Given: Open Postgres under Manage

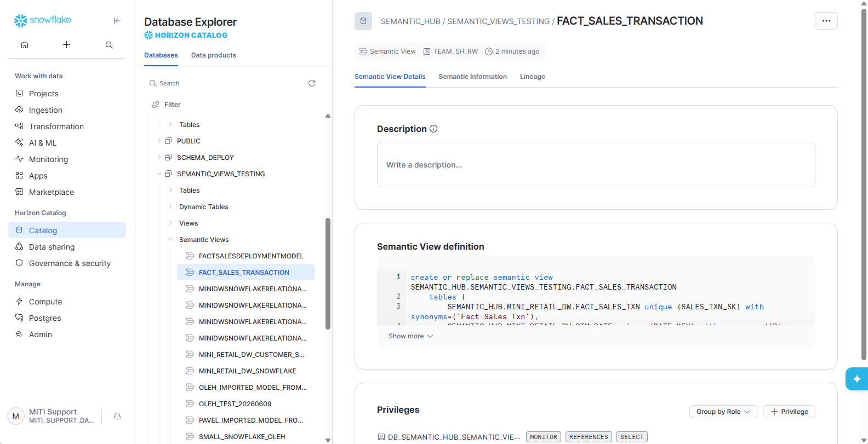Looking at the screenshot, I should click(x=67, y=318).
